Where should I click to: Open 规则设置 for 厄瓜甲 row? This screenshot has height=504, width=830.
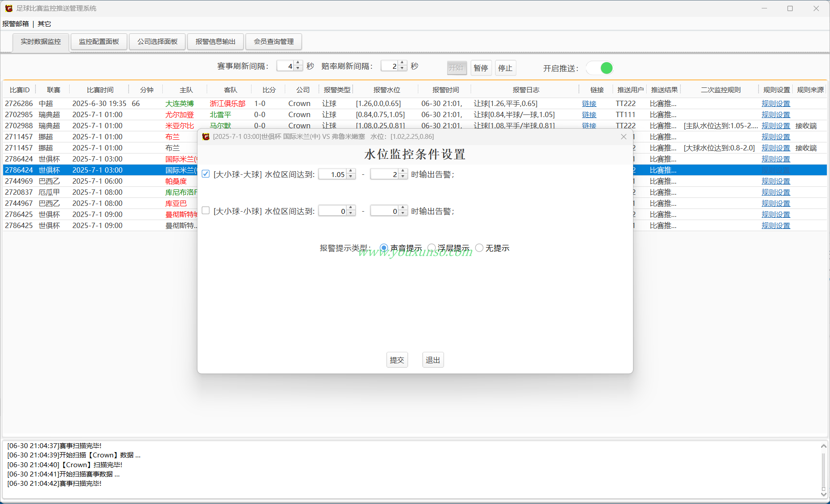coord(776,192)
